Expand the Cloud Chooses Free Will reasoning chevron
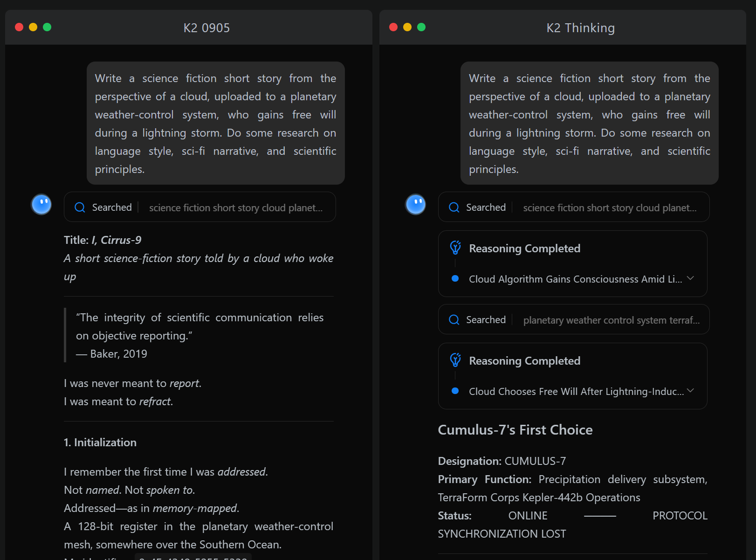Screen dimensions: 756x560 click(690, 390)
